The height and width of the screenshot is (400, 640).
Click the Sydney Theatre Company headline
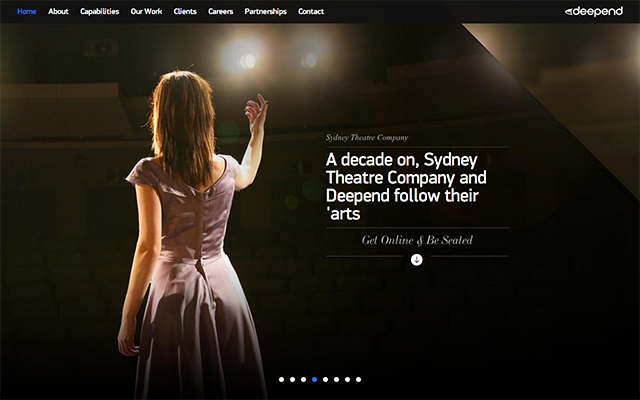pyautogui.click(x=407, y=187)
